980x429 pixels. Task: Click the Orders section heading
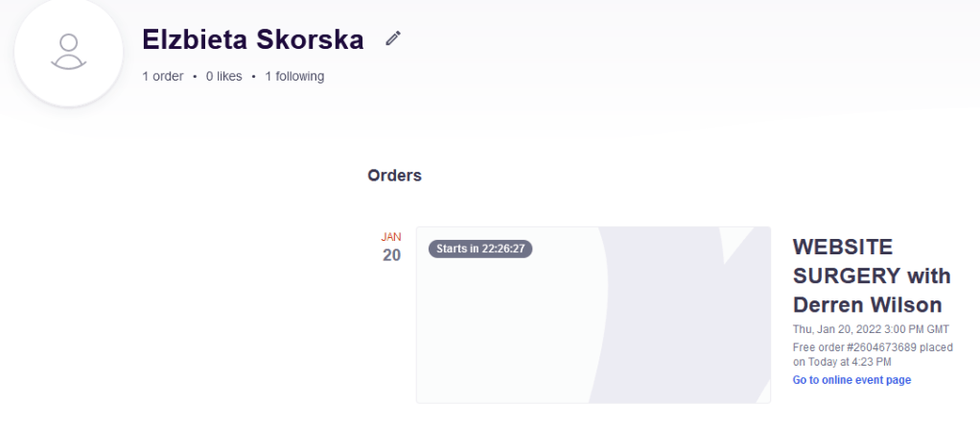click(x=394, y=177)
